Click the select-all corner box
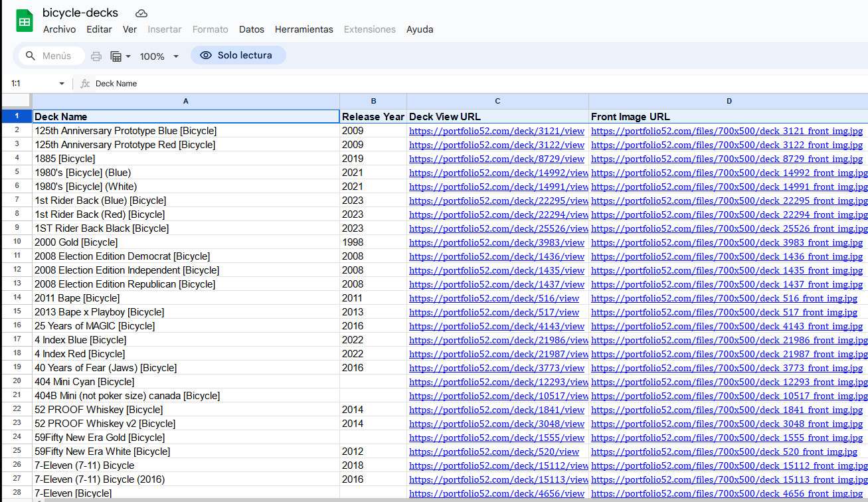The image size is (868, 502). pos(17,101)
